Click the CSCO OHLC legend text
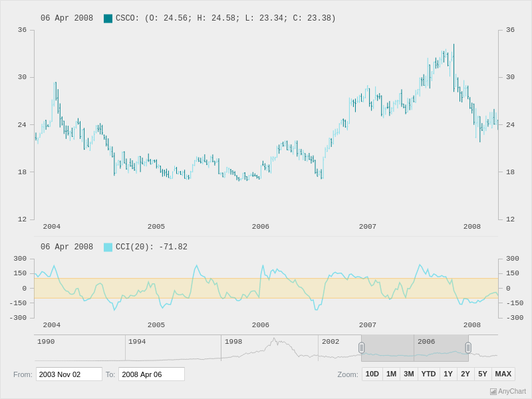532x399 pixels. tap(225, 19)
